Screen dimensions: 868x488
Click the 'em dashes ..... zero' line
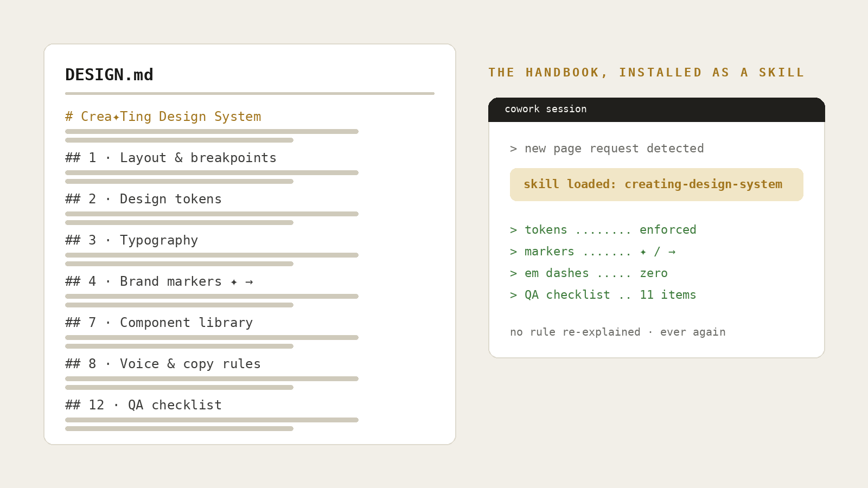point(589,273)
